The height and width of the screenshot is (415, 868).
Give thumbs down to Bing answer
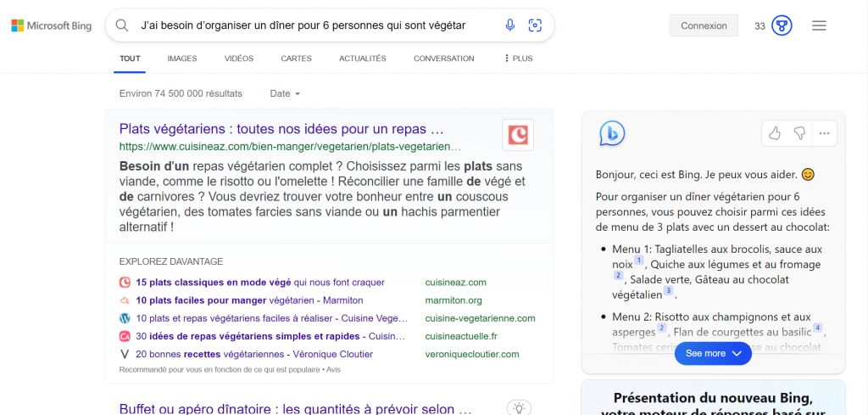click(798, 133)
